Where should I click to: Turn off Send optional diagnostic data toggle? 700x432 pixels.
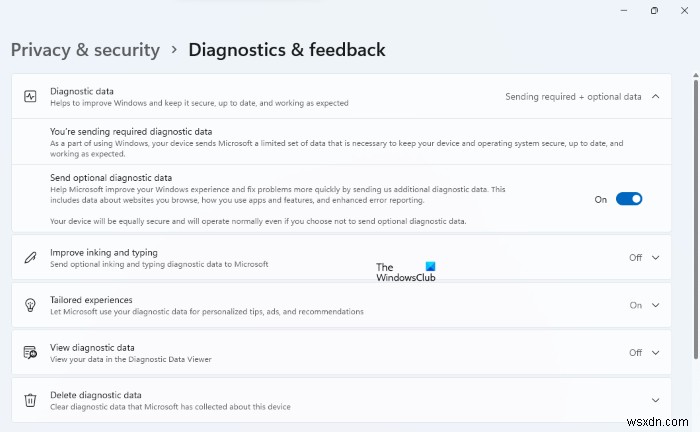pyautogui.click(x=629, y=199)
